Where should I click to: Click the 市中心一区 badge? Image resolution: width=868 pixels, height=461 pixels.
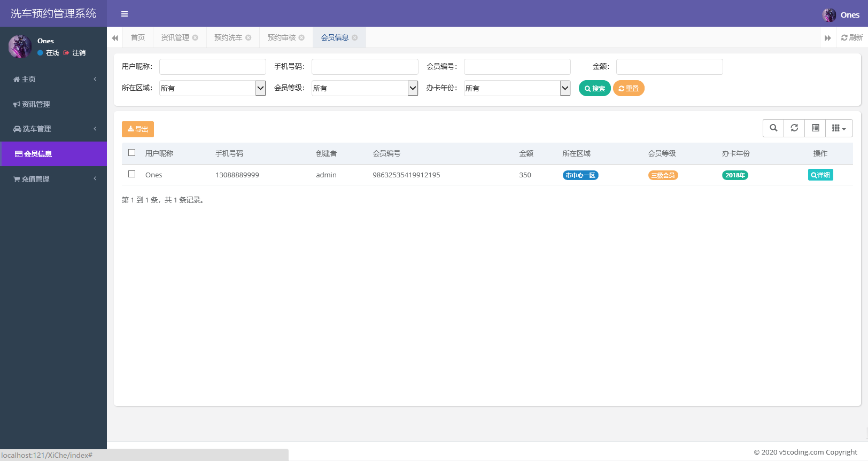[580, 175]
